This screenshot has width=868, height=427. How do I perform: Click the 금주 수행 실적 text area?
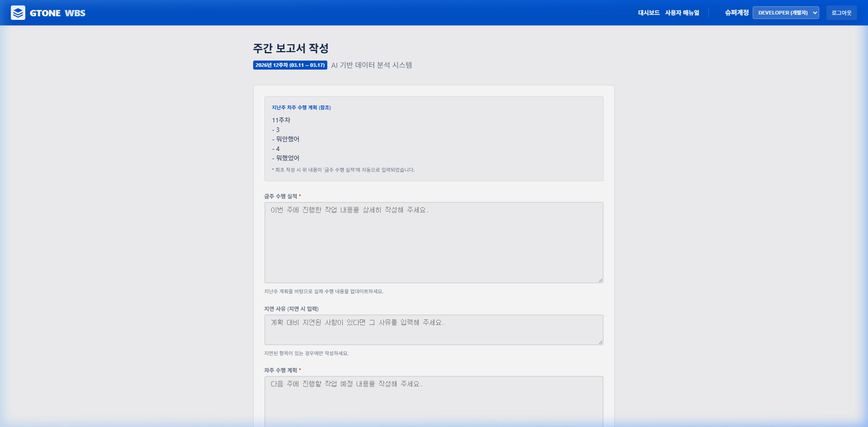[434, 243]
